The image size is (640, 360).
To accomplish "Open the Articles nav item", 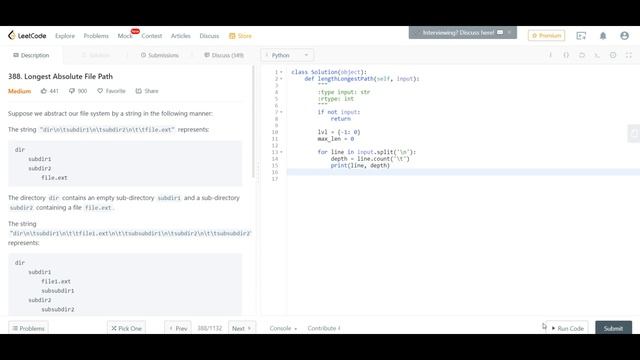I will (180, 36).
